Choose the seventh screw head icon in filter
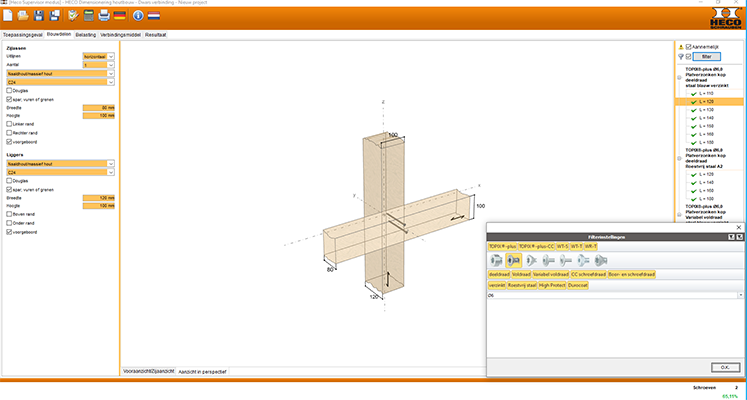The width and height of the screenshot is (747, 400). pos(600,260)
